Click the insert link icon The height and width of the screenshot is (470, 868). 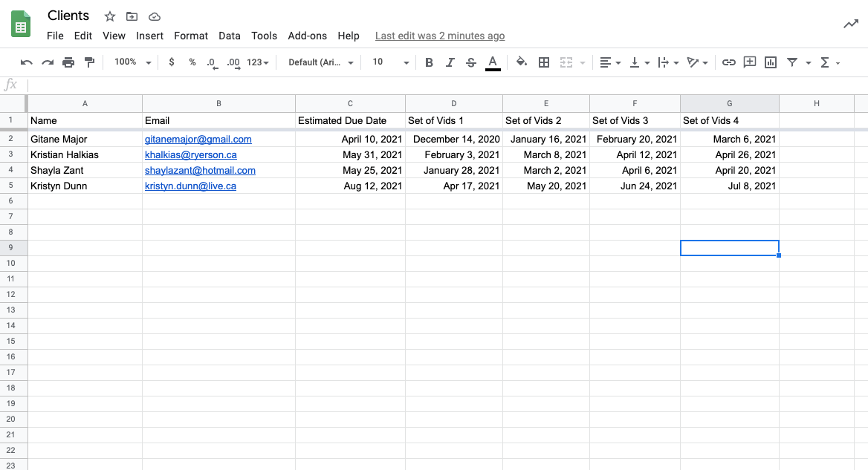pos(728,62)
